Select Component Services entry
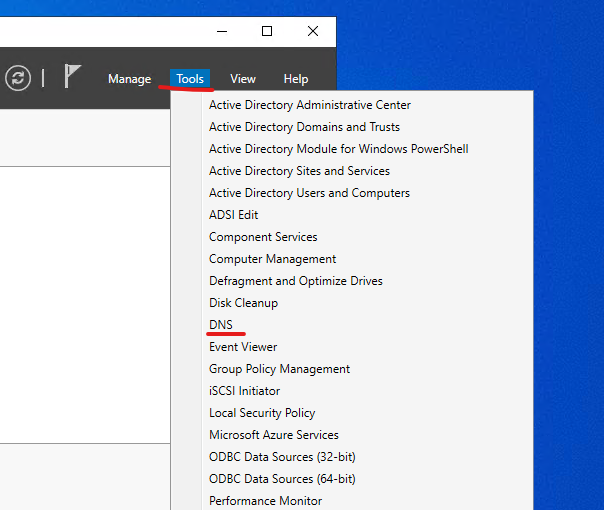The height and width of the screenshot is (510, 604). click(263, 237)
